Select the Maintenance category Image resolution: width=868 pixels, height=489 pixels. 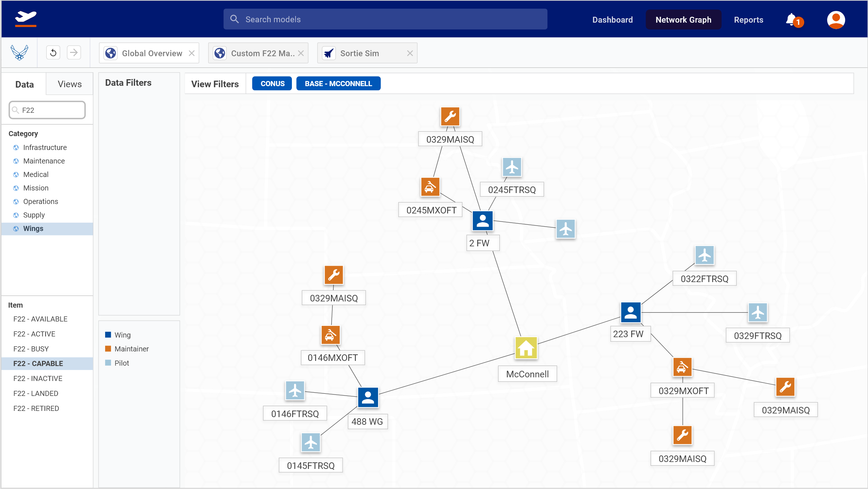coord(44,161)
